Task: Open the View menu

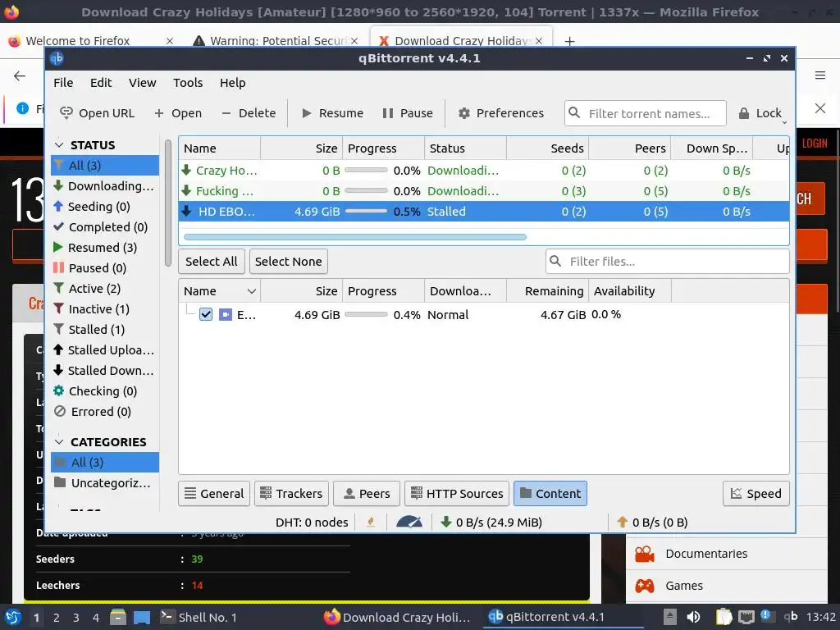Action: tap(143, 83)
